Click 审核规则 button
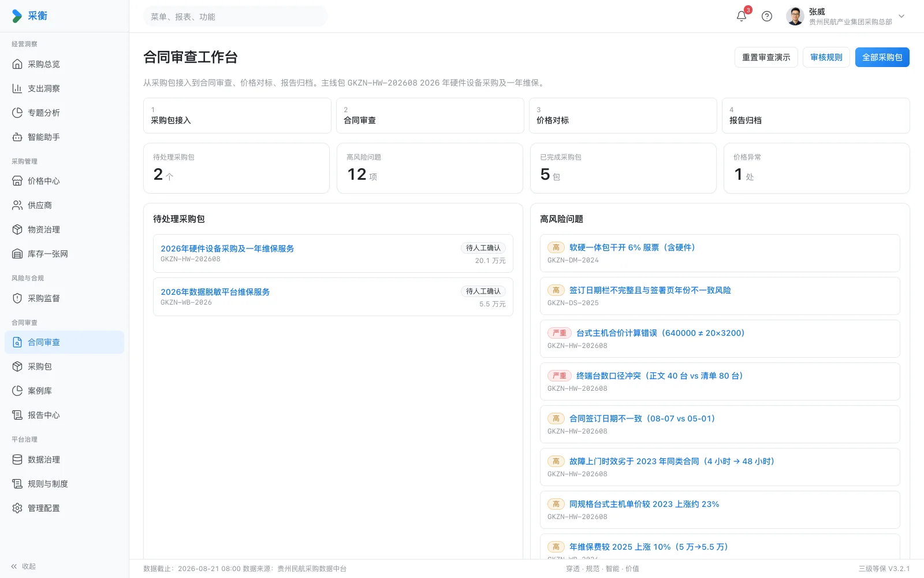The image size is (924, 578). [826, 57]
